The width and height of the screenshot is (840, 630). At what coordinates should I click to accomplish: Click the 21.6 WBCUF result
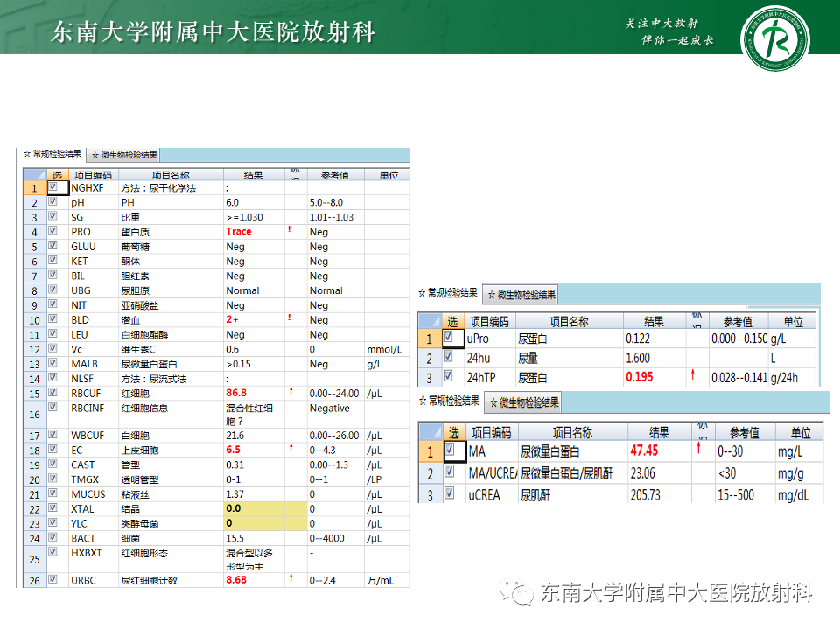pyautogui.click(x=234, y=436)
